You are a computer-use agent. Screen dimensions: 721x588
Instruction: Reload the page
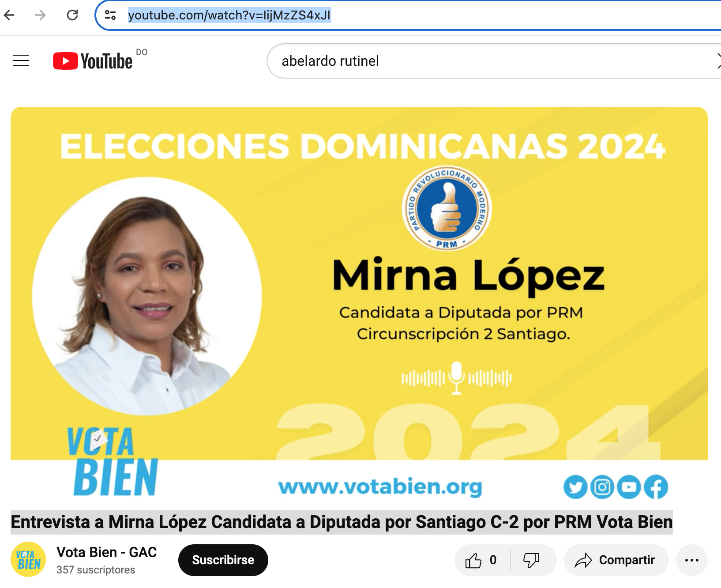pyautogui.click(x=72, y=15)
